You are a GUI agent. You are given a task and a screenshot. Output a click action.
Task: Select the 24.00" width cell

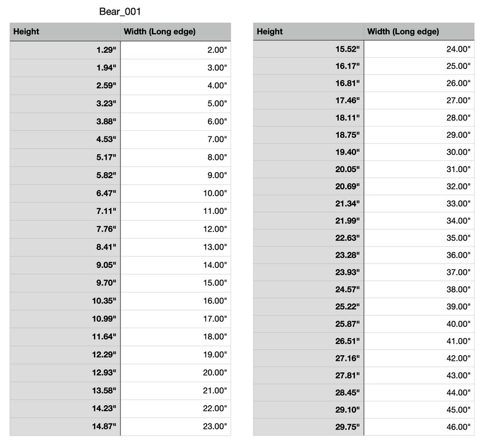[x=419, y=49]
